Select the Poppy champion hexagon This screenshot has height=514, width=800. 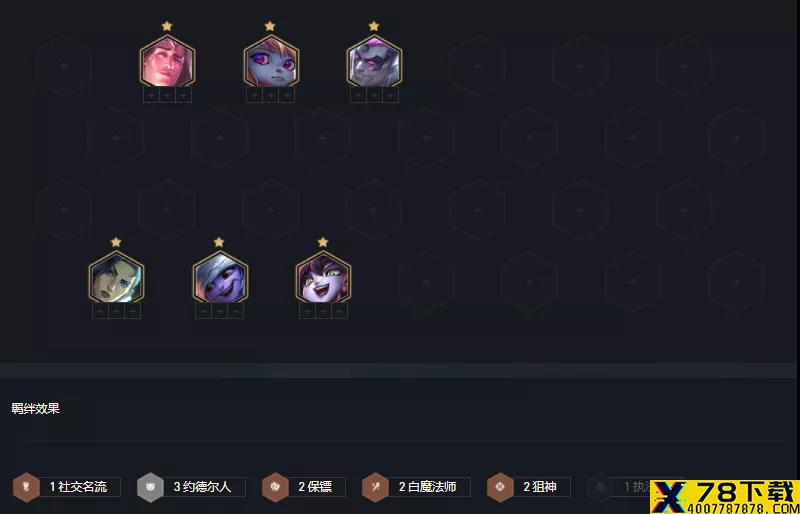(x=271, y=61)
